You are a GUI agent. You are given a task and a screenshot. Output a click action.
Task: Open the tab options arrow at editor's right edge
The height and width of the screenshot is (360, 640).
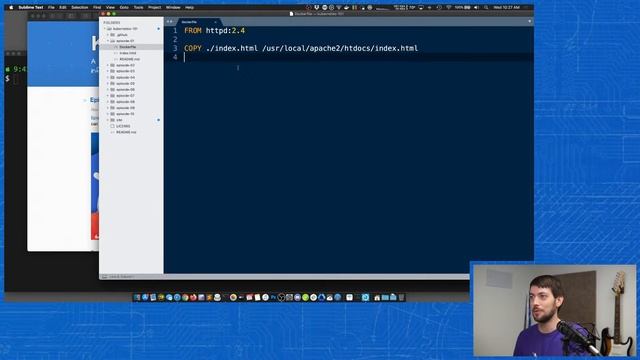(x=530, y=21)
